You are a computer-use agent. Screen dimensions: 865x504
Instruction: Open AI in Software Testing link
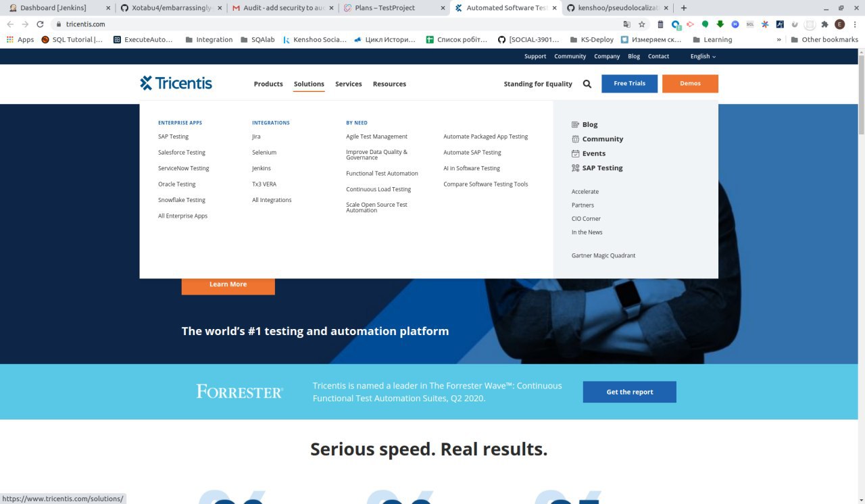click(x=472, y=168)
